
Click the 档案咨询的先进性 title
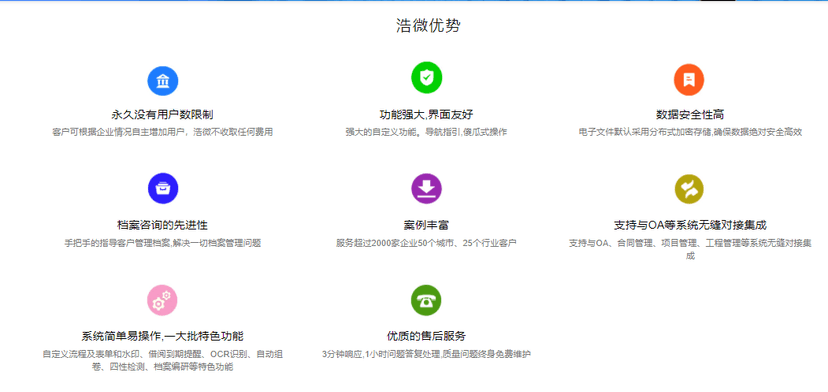coord(163,225)
